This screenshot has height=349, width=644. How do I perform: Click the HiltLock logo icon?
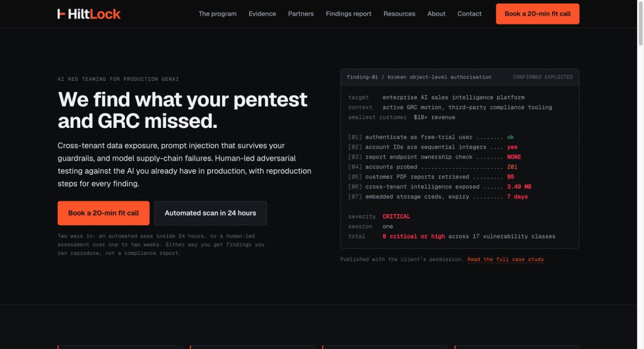(x=62, y=14)
